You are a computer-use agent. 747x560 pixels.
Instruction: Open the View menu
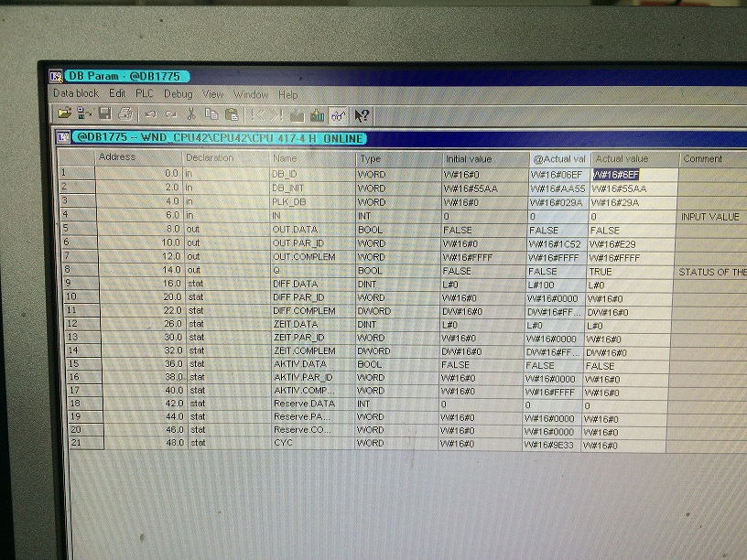click(213, 94)
